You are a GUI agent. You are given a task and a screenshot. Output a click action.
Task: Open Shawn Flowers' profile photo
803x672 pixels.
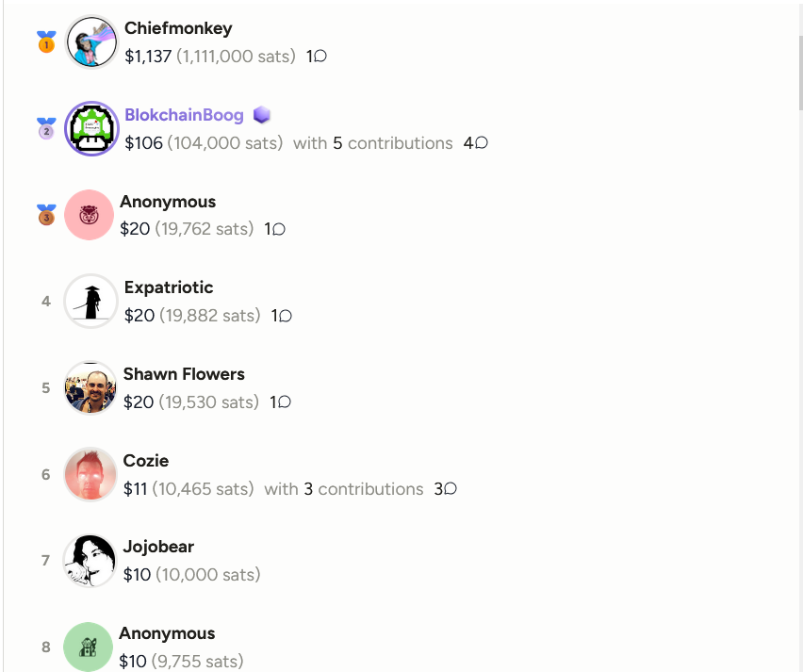(x=90, y=387)
